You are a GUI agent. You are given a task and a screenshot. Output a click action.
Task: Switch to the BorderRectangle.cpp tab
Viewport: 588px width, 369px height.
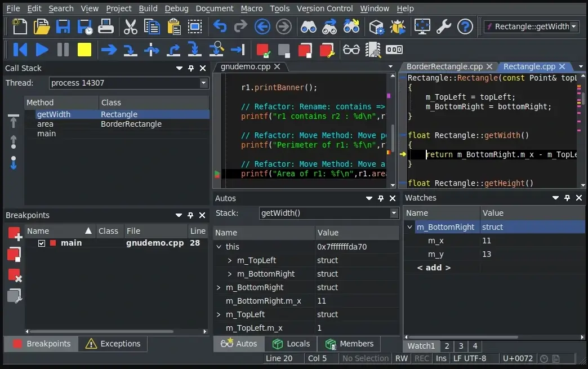444,66
